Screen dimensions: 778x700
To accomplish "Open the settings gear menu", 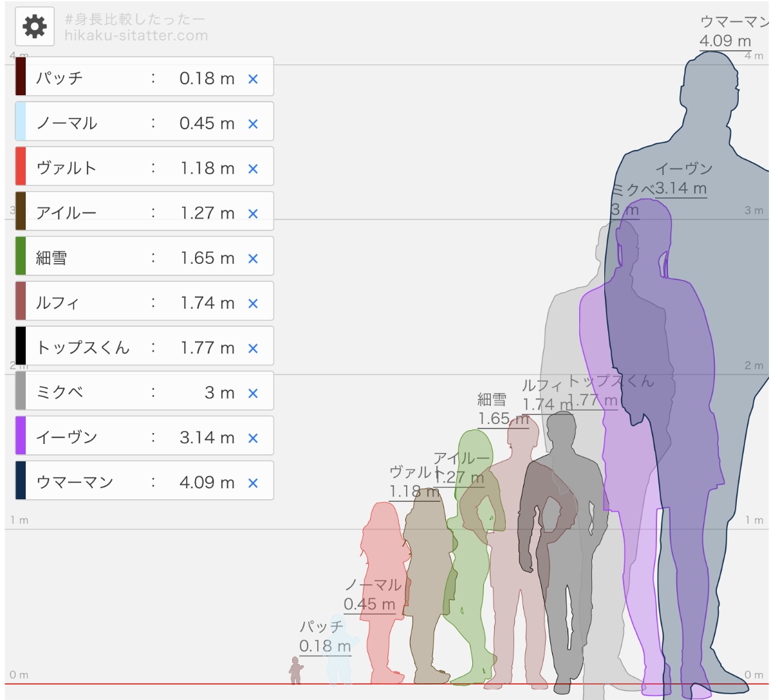I will point(34,26).
